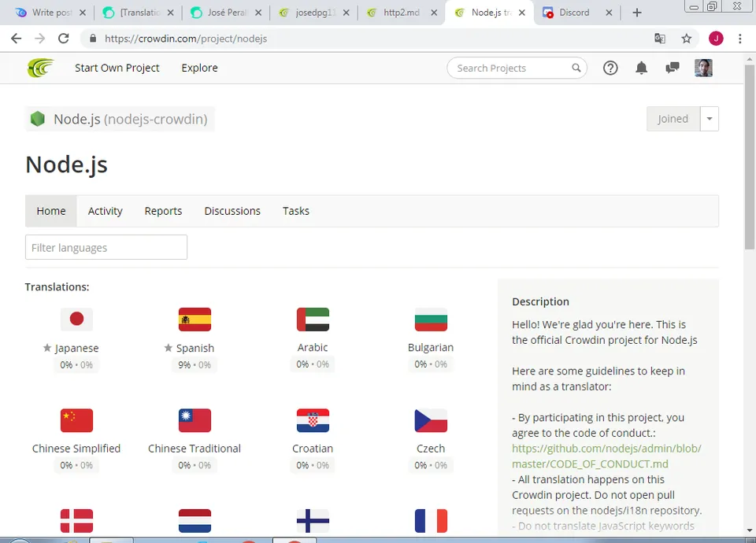Open the Chinese Traditional language link
756x543 pixels.
pos(195,449)
